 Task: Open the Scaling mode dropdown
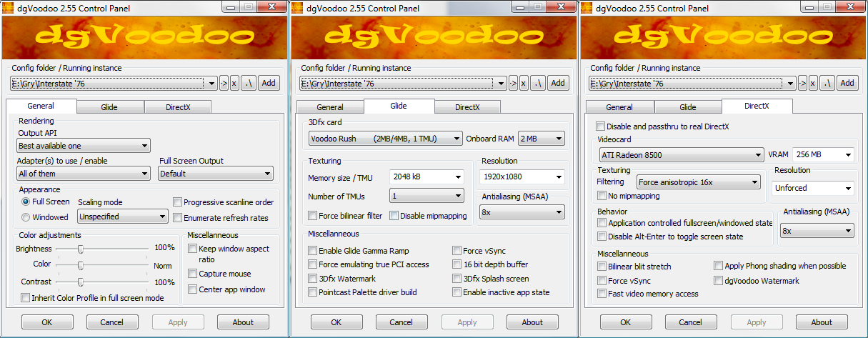[x=123, y=216]
